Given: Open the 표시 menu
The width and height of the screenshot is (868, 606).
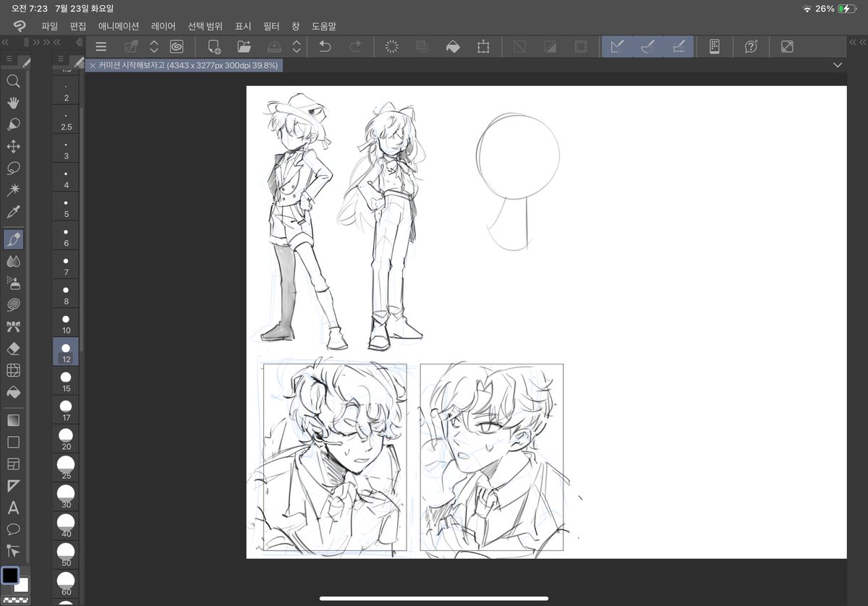Looking at the screenshot, I should [243, 26].
